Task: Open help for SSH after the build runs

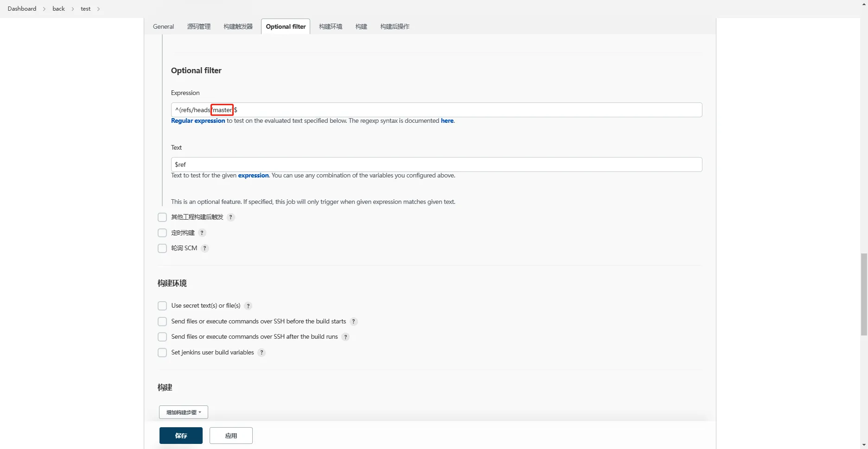Action: pyautogui.click(x=345, y=337)
